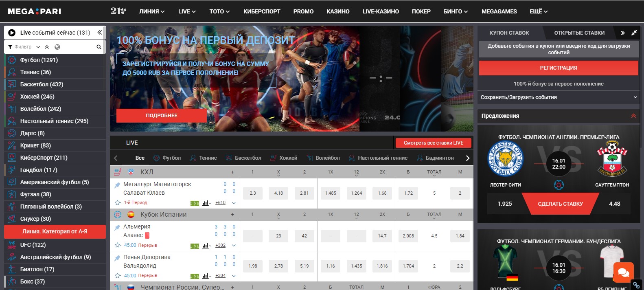Select the Все live filter tab
The image size is (644, 290).
click(140, 158)
